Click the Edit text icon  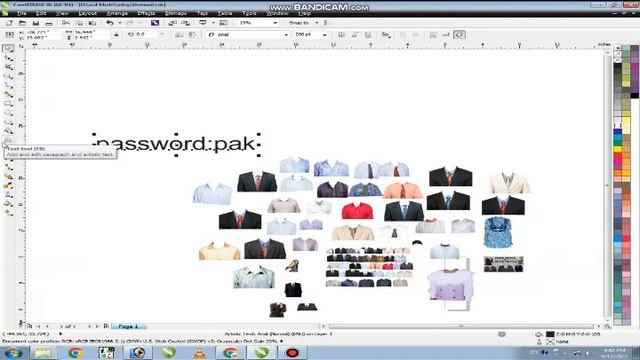446,35
